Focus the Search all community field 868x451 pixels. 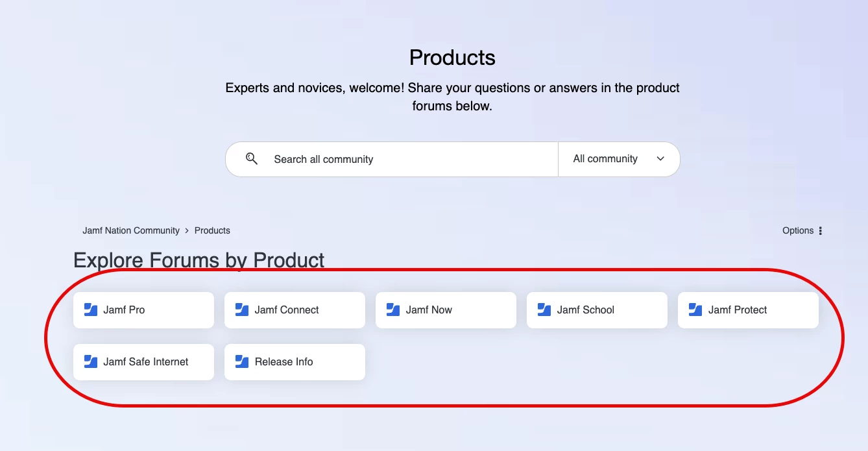(392, 159)
